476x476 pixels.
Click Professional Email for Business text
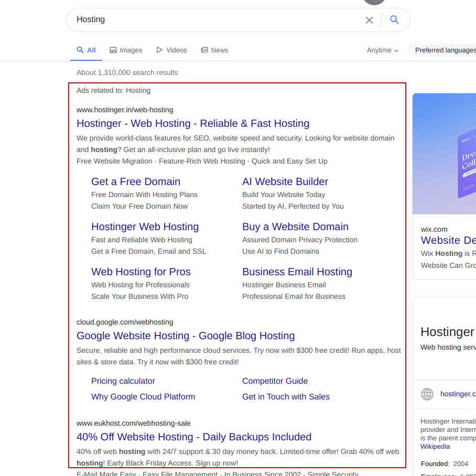coord(294,296)
